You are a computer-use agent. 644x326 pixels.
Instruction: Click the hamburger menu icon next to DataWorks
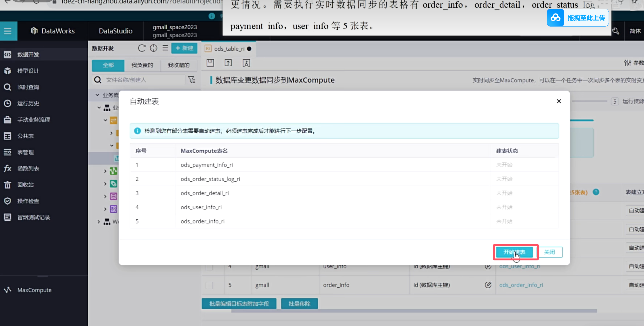pyautogui.click(x=8, y=31)
